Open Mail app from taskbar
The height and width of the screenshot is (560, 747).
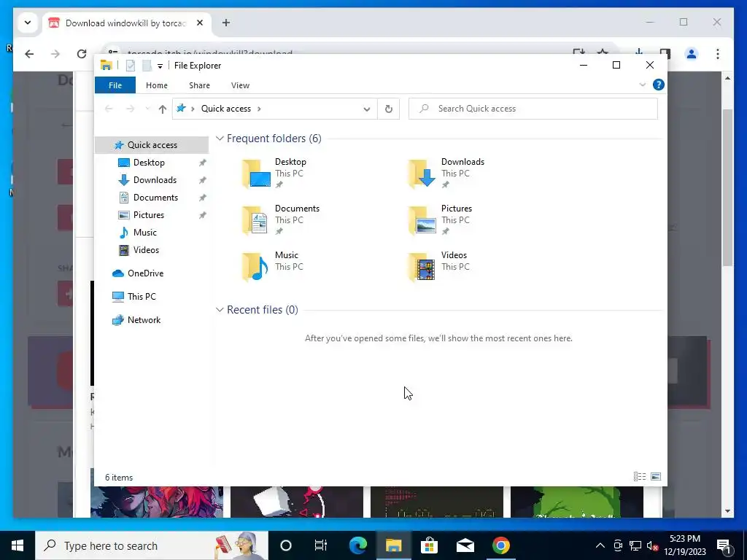[465, 545]
